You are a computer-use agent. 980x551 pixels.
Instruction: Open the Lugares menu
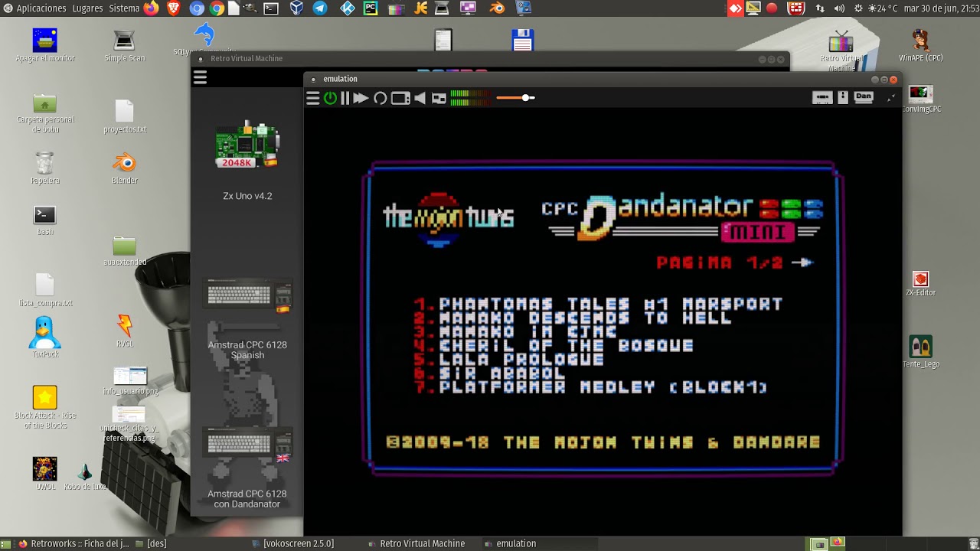pos(87,8)
